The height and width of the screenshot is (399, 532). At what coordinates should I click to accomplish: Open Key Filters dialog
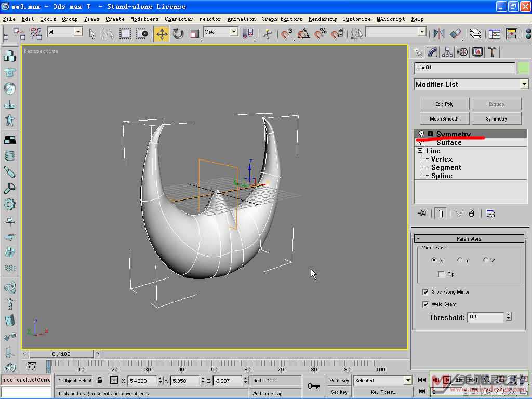pyautogui.click(x=383, y=392)
